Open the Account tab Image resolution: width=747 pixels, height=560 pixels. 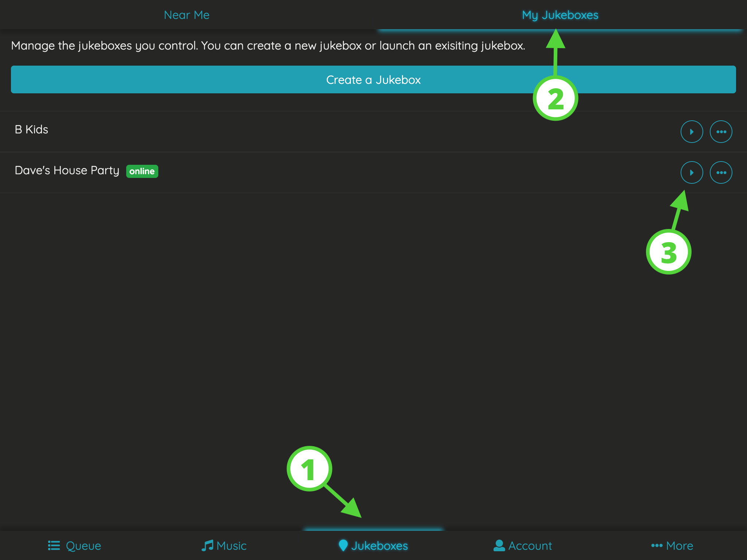tap(523, 546)
